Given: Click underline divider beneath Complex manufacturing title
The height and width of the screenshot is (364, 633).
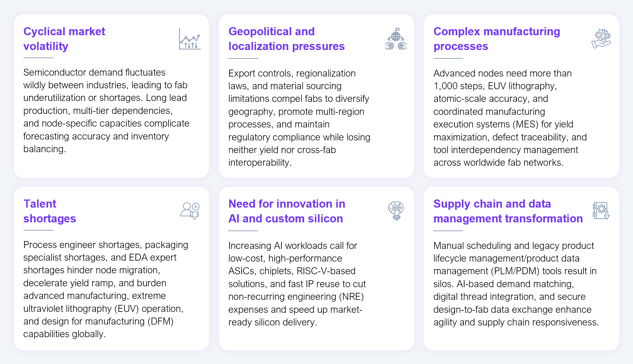Looking at the screenshot, I should [448, 58].
